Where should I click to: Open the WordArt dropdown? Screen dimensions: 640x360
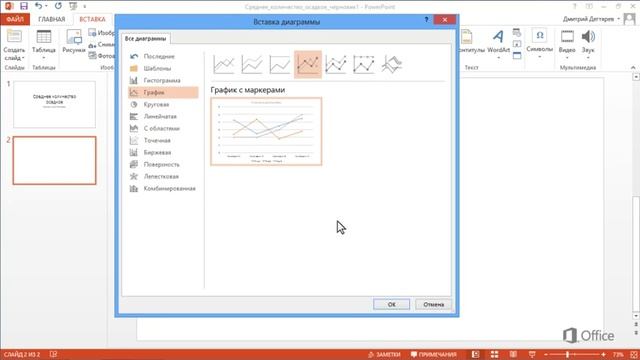coord(498,45)
